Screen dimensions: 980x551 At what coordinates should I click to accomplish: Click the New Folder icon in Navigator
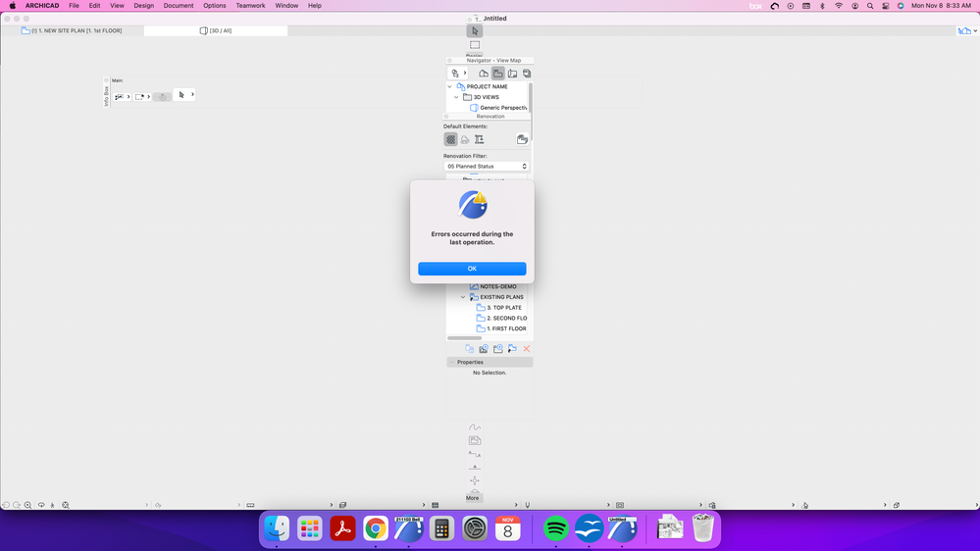tap(498, 349)
